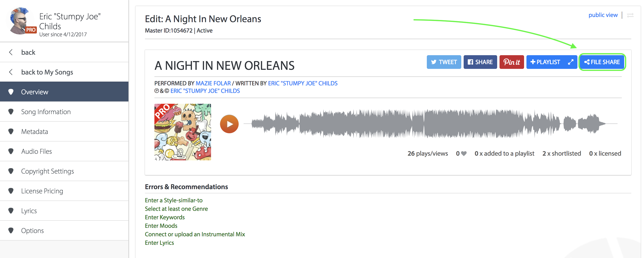Click the user profile avatar
Screen dimensions: 644x258
(x=21, y=21)
